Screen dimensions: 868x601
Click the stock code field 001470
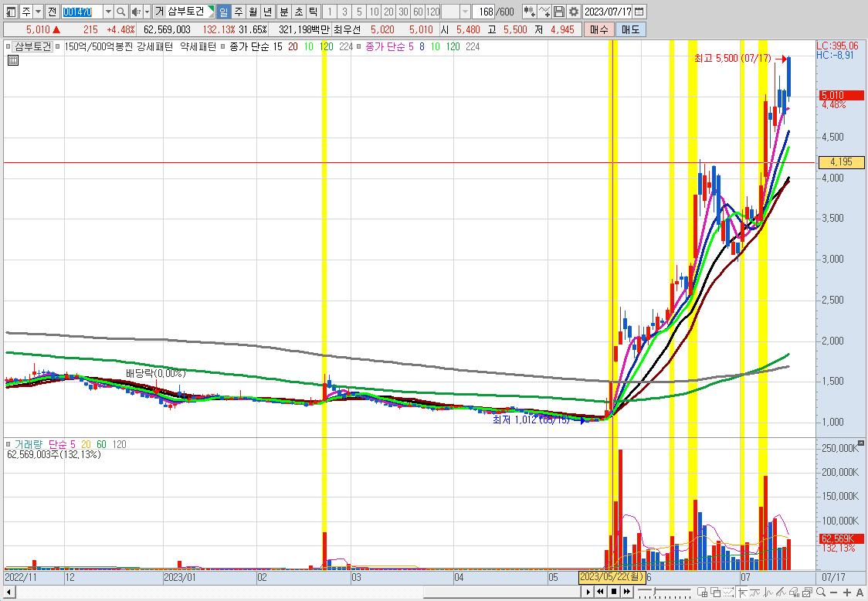(x=82, y=12)
